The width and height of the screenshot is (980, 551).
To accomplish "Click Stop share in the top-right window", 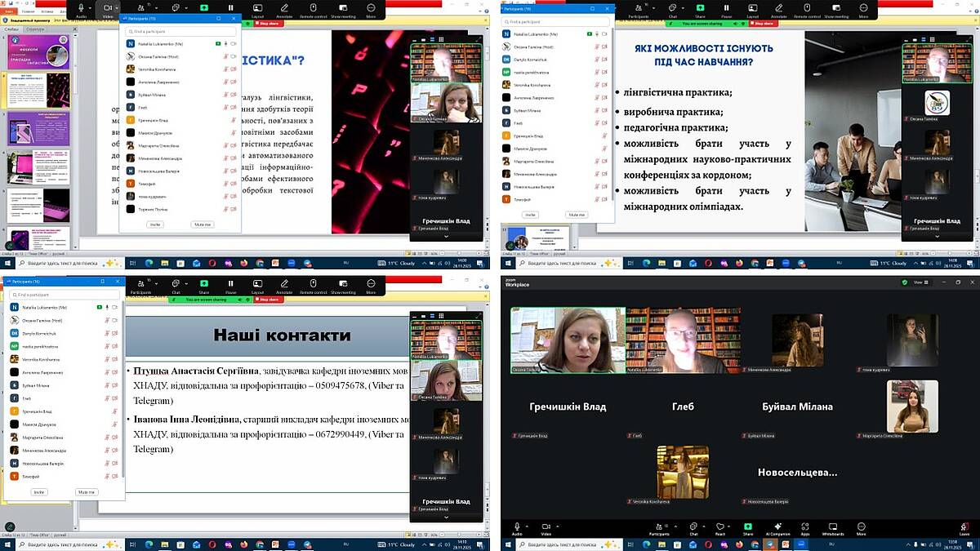I will coord(762,24).
